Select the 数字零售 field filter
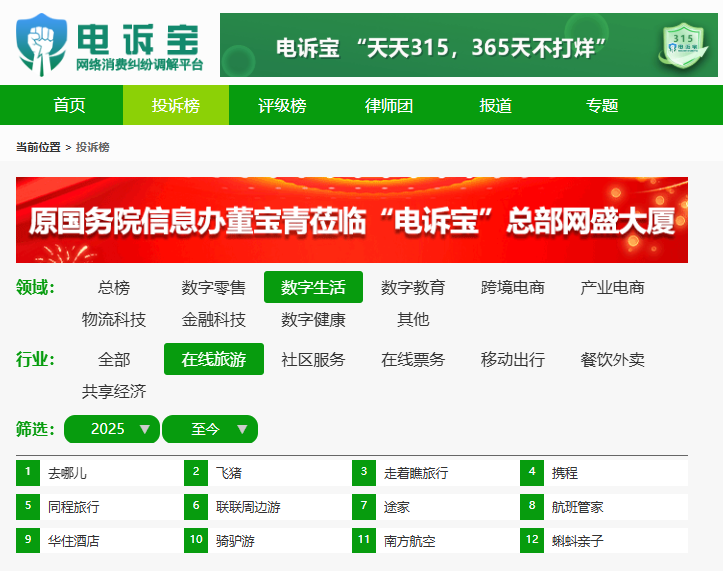 pyautogui.click(x=213, y=287)
